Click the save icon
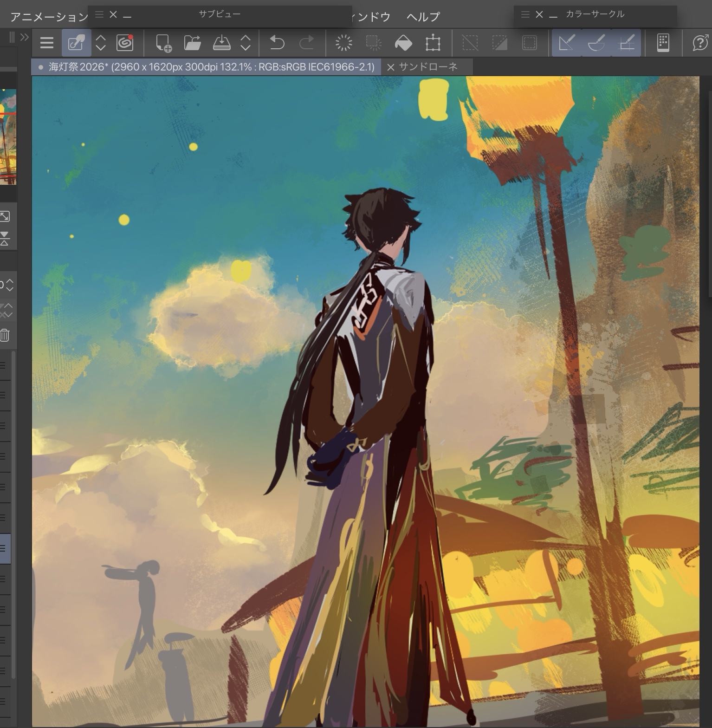The height and width of the screenshot is (728, 712). tap(221, 43)
